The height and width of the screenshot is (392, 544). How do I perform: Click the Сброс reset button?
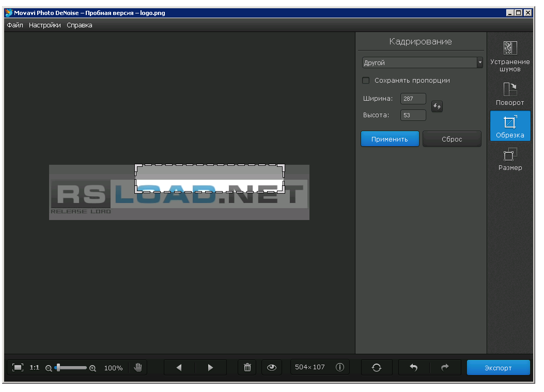(452, 139)
